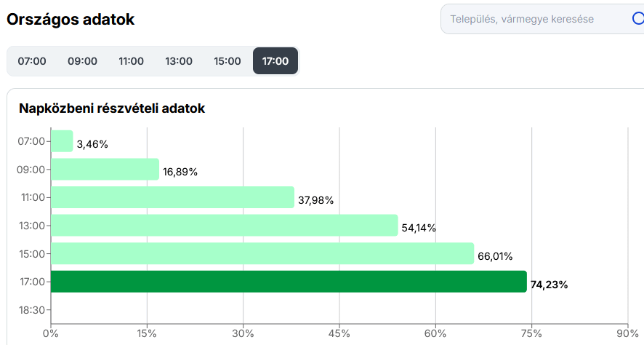Select the 09:00 time tab
644x345 pixels.
click(82, 61)
